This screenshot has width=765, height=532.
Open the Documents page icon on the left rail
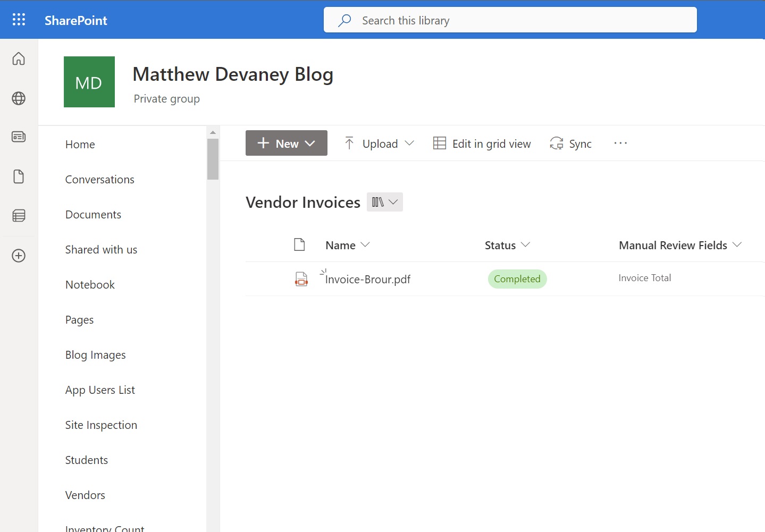pyautogui.click(x=19, y=176)
